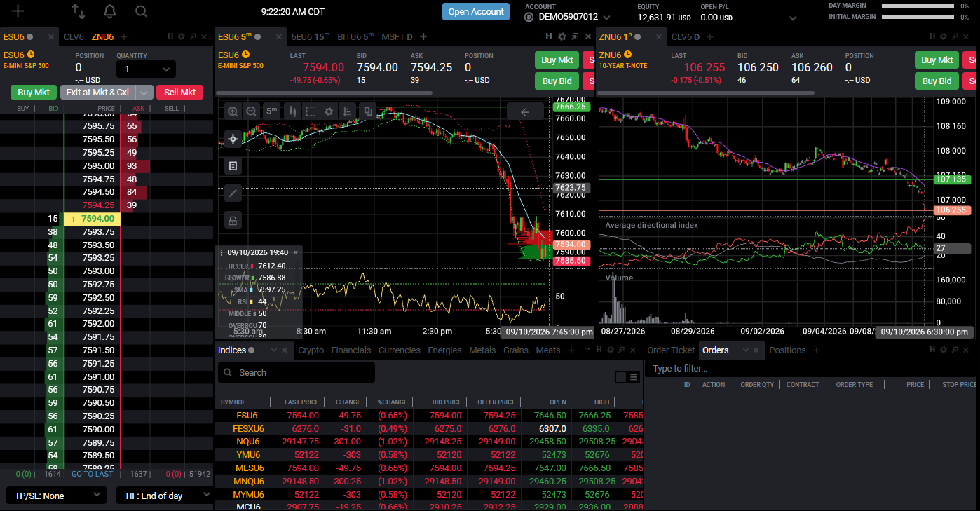
Task: Change the candlestick chart type
Action: tap(291, 111)
